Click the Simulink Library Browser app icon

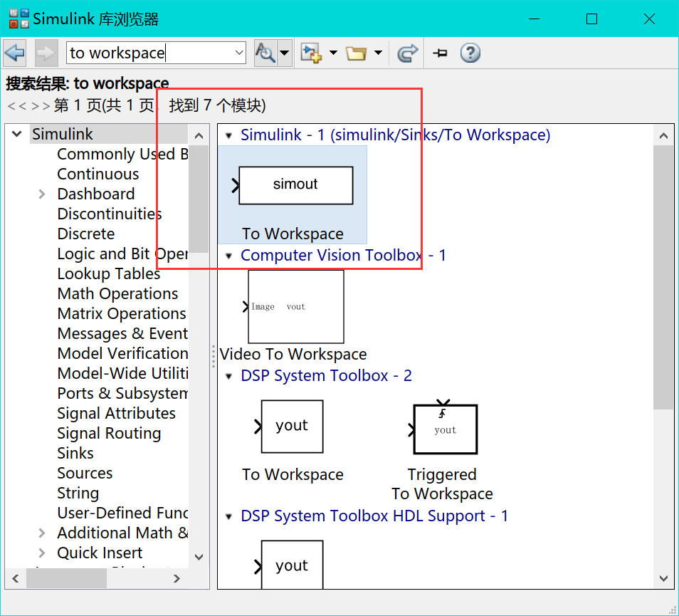coord(19,19)
